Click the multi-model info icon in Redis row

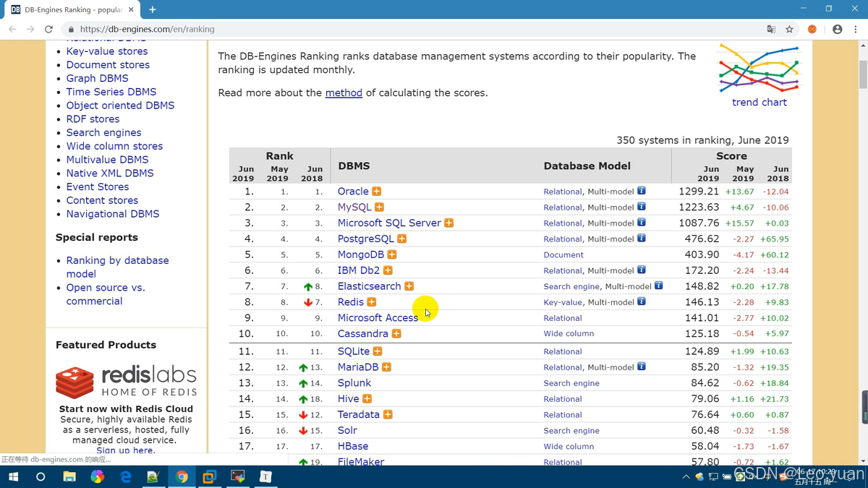tap(641, 302)
